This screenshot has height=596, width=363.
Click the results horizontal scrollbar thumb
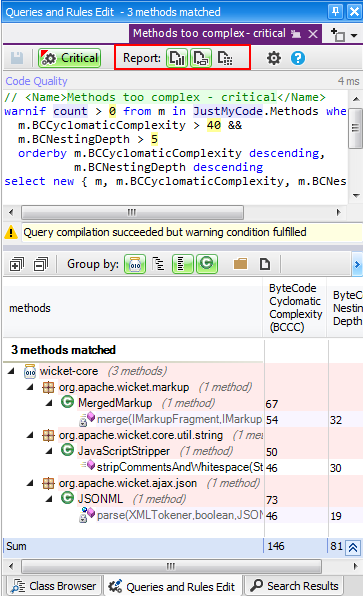coord(171,566)
